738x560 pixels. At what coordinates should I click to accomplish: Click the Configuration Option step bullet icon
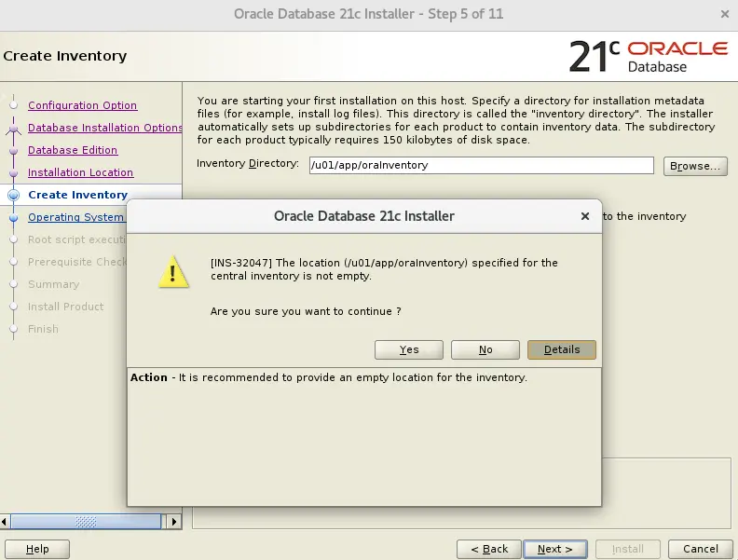click(14, 105)
